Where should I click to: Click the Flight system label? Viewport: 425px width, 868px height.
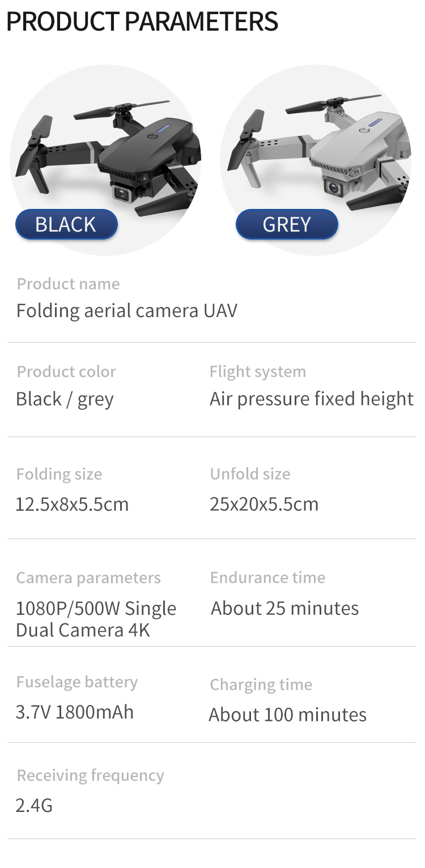258,371
